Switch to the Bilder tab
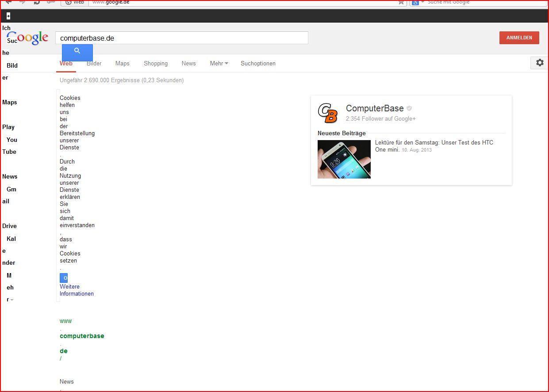 (x=94, y=64)
